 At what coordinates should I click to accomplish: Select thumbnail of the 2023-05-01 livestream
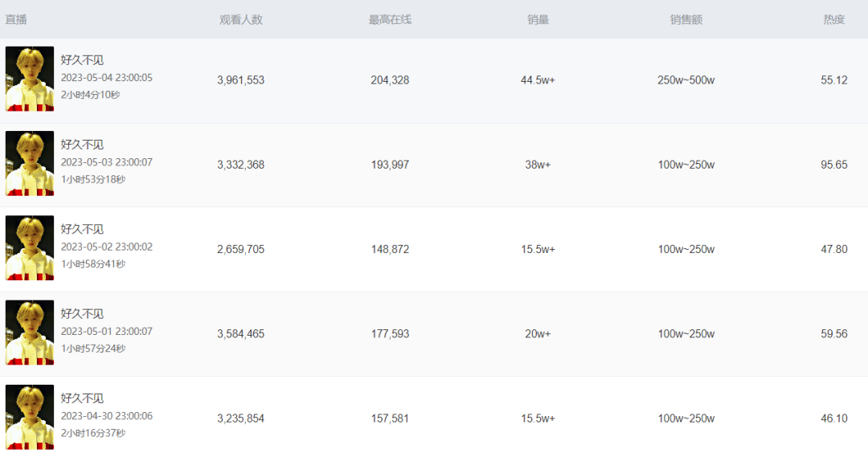point(30,333)
